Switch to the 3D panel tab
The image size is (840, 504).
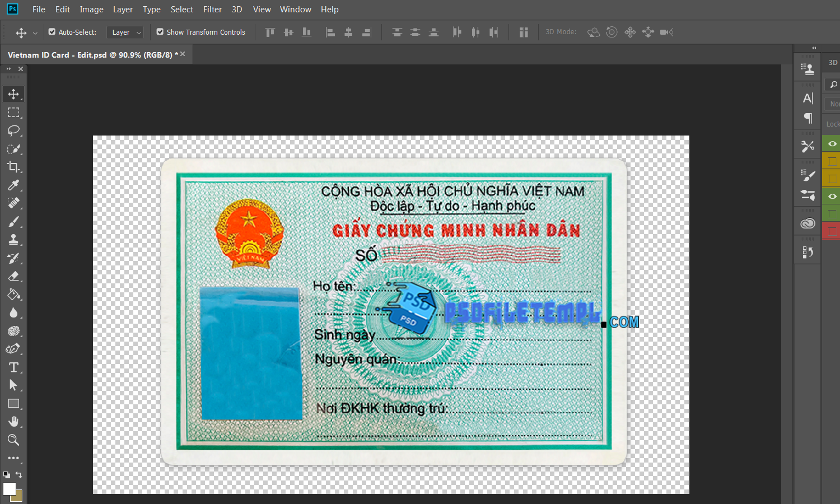click(833, 62)
